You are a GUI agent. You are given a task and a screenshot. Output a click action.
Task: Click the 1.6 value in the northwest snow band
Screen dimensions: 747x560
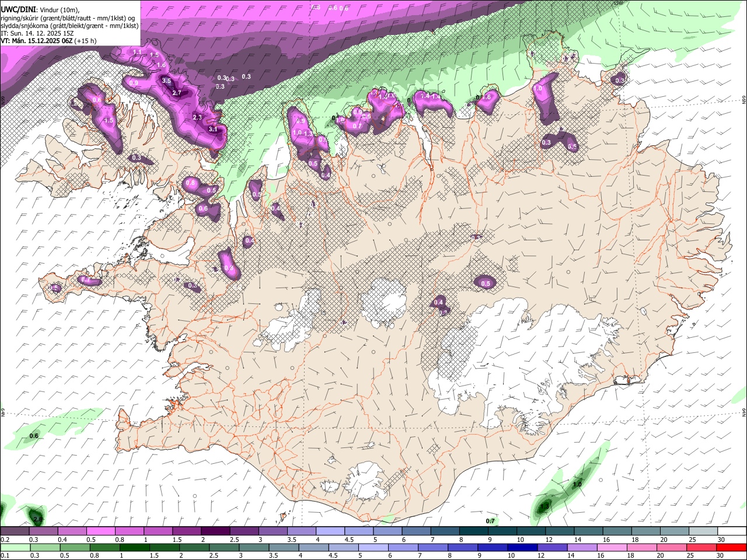(x=162, y=65)
